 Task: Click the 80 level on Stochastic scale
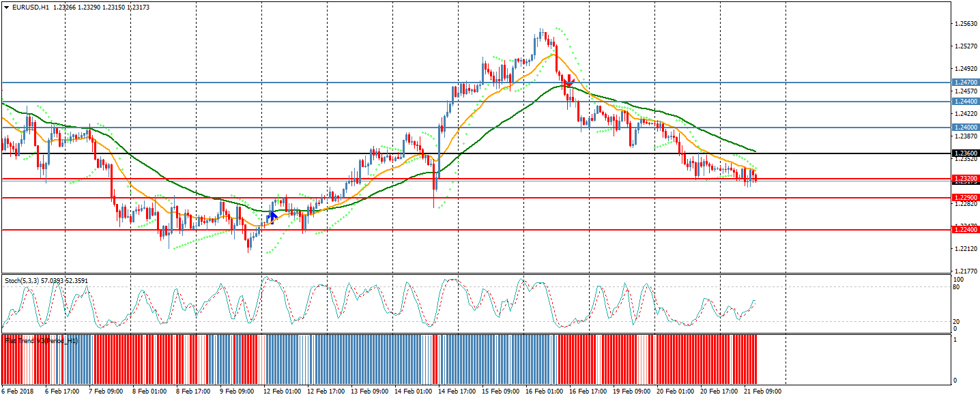(x=957, y=287)
